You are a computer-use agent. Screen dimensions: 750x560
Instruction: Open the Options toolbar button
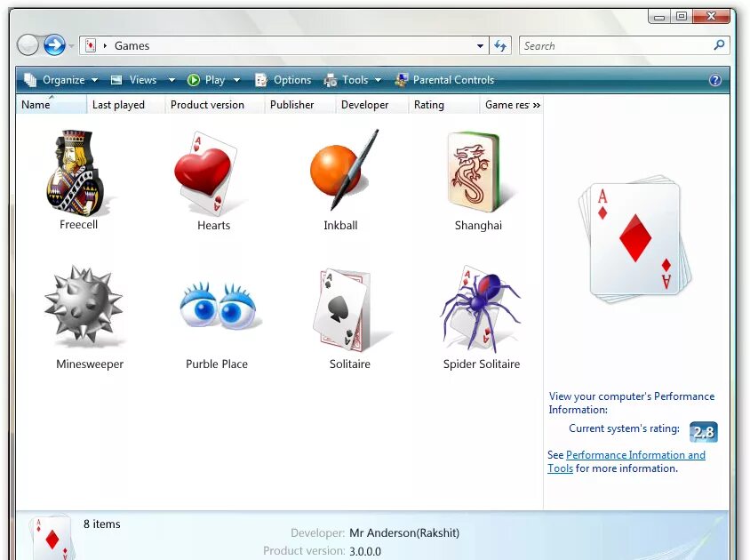283,80
